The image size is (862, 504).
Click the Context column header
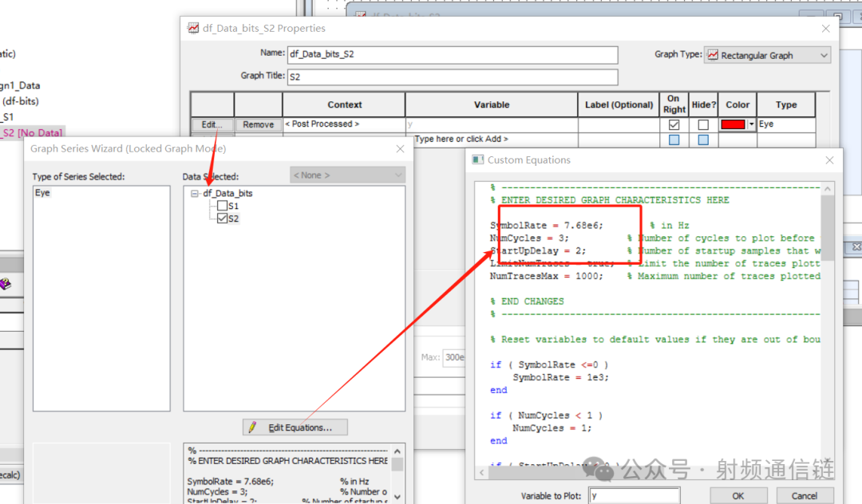click(x=344, y=104)
